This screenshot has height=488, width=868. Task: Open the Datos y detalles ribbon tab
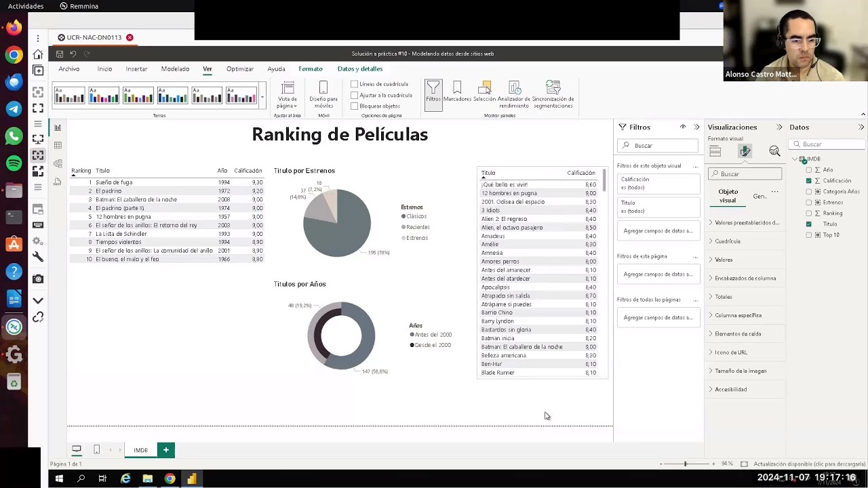pyautogui.click(x=360, y=68)
